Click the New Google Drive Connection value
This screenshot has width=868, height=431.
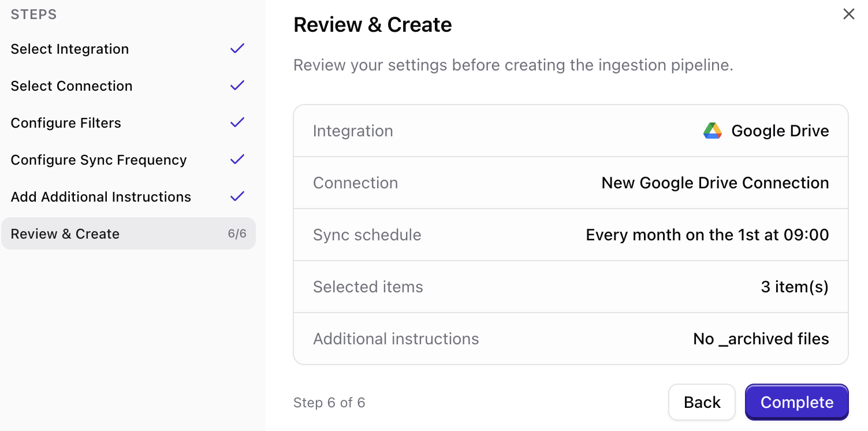pos(715,183)
